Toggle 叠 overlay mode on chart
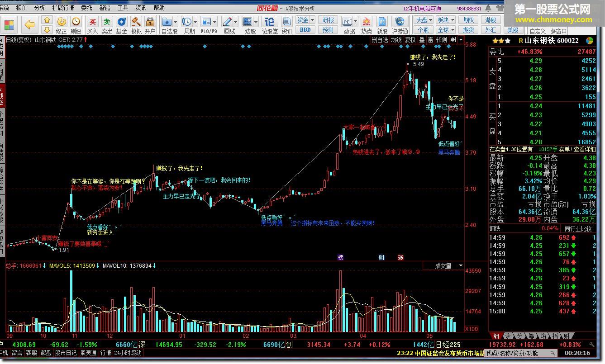The width and height of the screenshot is (605, 364). coord(422,40)
